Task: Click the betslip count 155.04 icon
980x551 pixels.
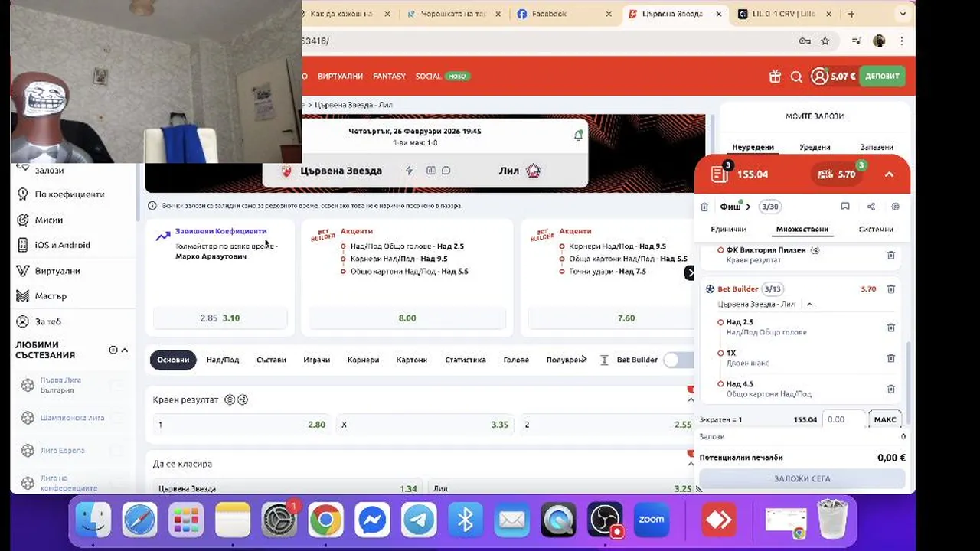Action: [720, 173]
